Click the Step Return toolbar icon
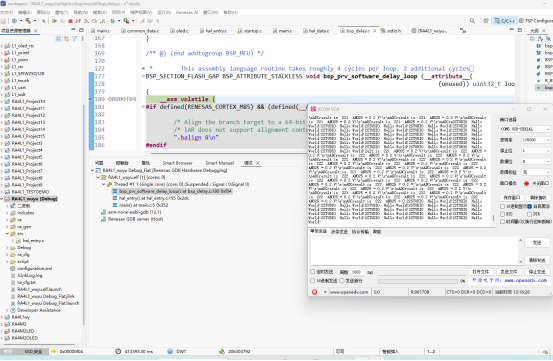 click(102, 21)
